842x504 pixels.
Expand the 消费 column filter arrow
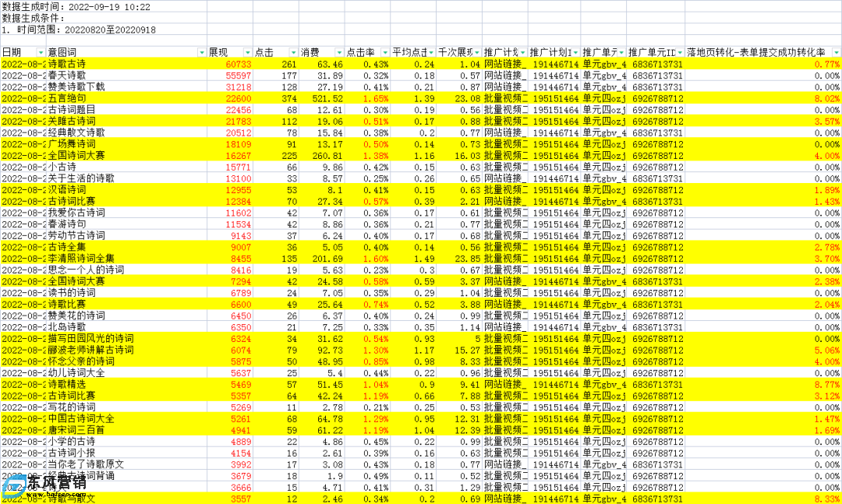pos(338,52)
